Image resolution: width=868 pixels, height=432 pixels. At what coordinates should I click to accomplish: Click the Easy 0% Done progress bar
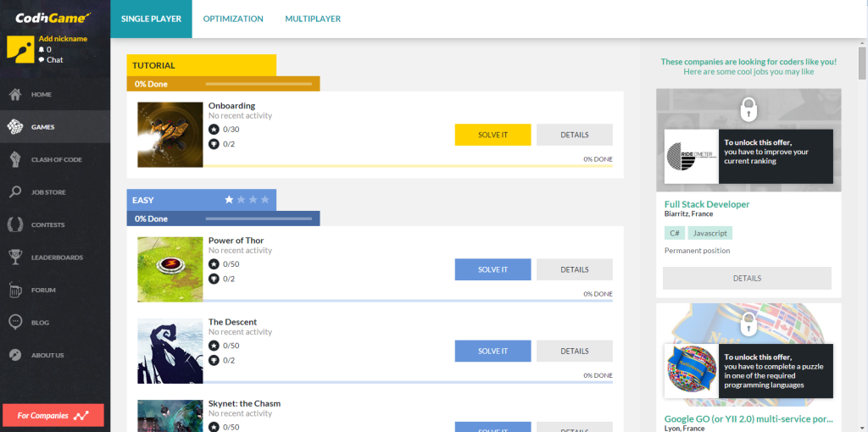click(259, 219)
